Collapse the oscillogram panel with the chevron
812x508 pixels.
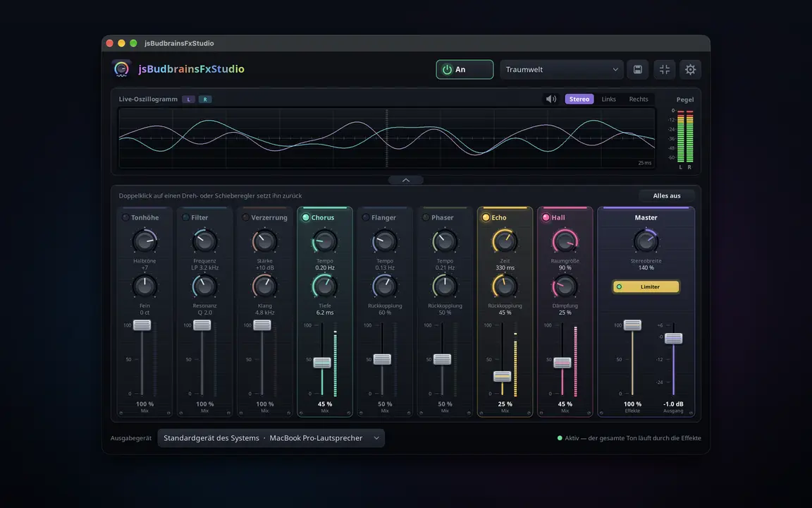(406, 180)
